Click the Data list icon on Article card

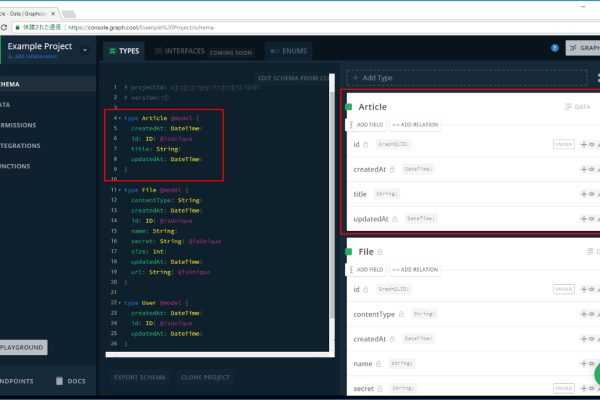pos(568,106)
